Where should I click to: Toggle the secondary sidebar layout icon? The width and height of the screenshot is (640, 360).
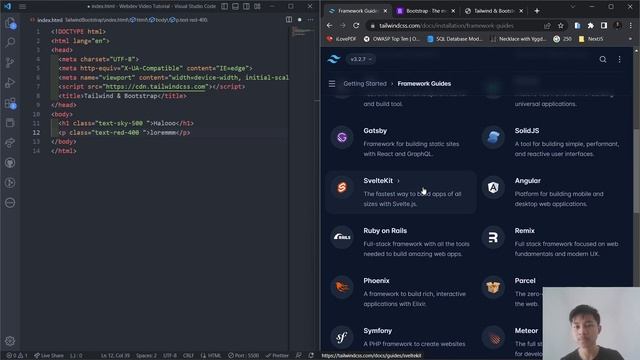pos(247,7)
